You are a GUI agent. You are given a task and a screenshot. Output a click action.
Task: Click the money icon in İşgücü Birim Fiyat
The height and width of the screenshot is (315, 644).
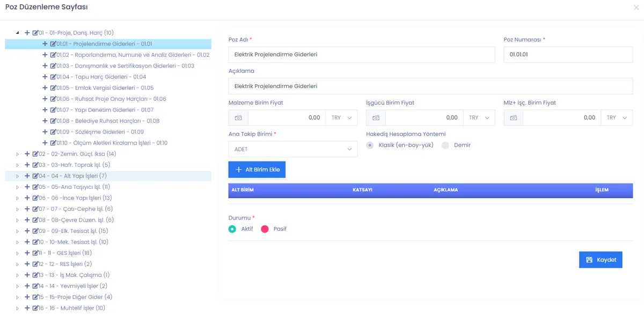coord(376,118)
